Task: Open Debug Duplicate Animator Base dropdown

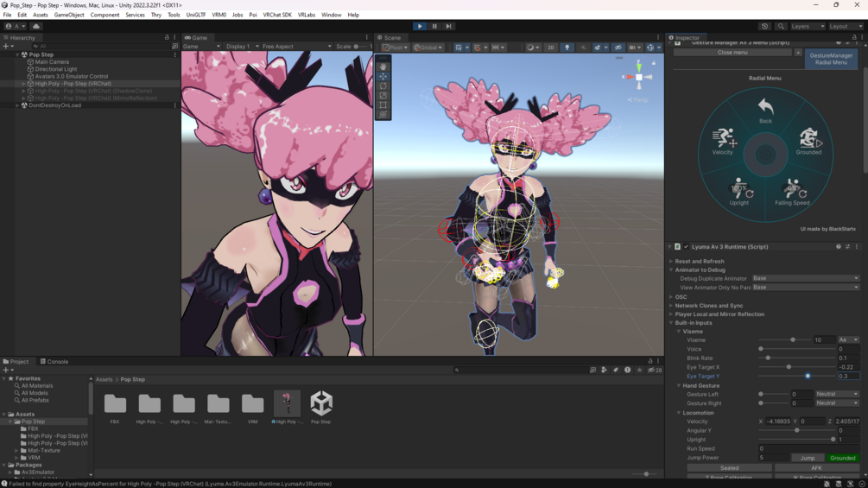Action: (x=806, y=278)
